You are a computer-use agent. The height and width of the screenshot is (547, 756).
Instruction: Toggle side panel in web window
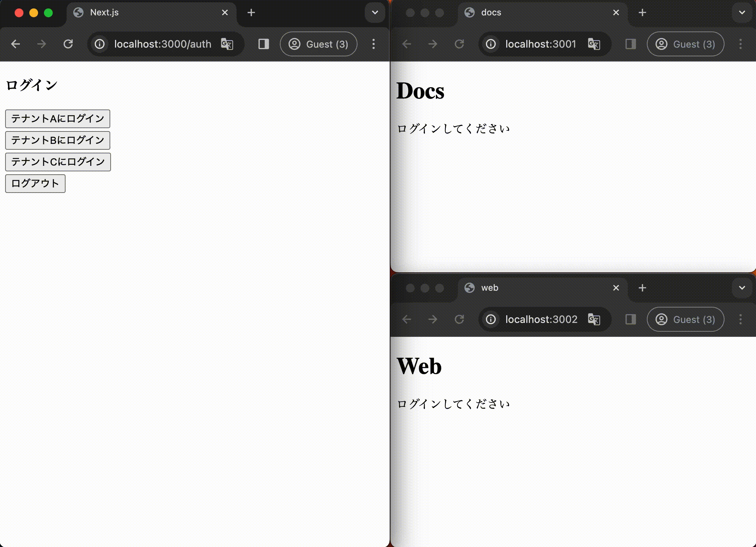click(631, 319)
